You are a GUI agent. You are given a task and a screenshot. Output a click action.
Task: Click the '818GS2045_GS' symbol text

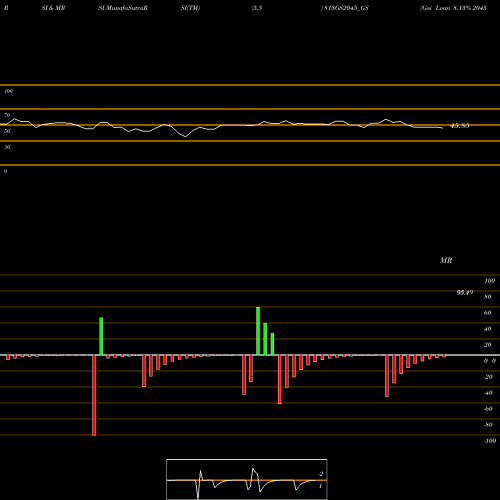346,8
